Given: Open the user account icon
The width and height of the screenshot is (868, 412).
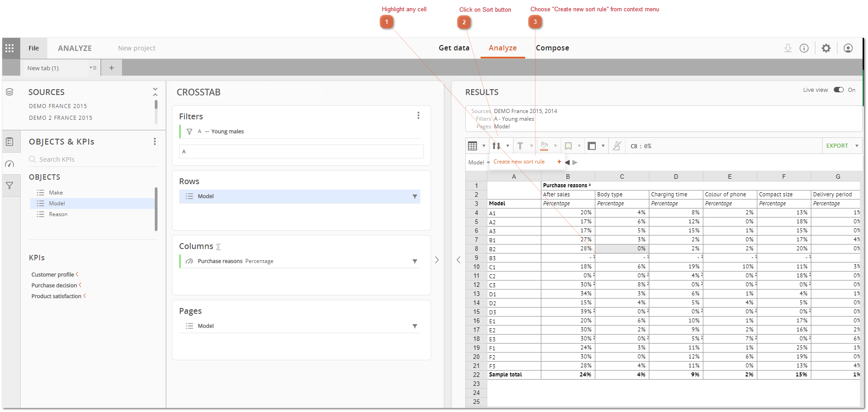Looking at the screenshot, I should (x=848, y=48).
